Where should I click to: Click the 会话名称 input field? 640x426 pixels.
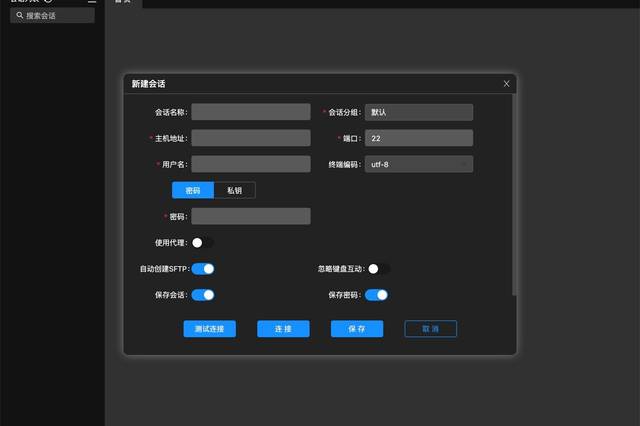pyautogui.click(x=251, y=112)
